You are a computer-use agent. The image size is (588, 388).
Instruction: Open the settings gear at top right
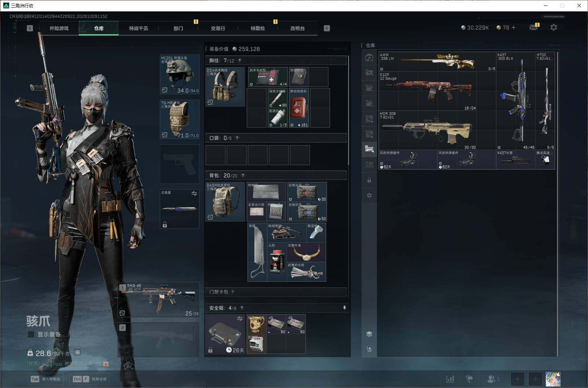click(x=553, y=28)
